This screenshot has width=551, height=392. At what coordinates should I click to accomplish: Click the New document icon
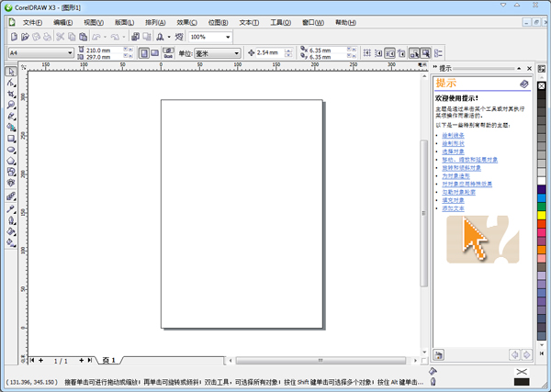pos(14,37)
